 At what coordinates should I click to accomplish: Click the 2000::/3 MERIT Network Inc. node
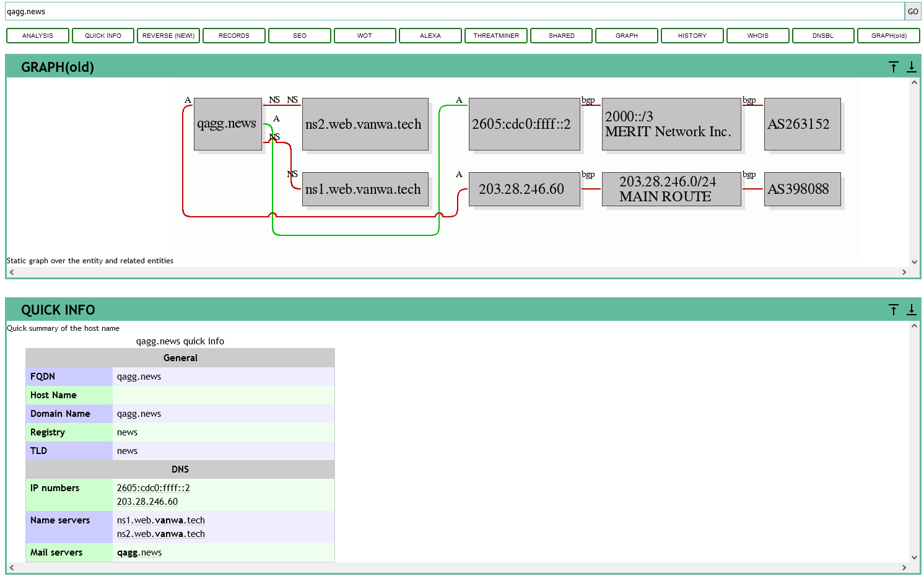(x=671, y=124)
